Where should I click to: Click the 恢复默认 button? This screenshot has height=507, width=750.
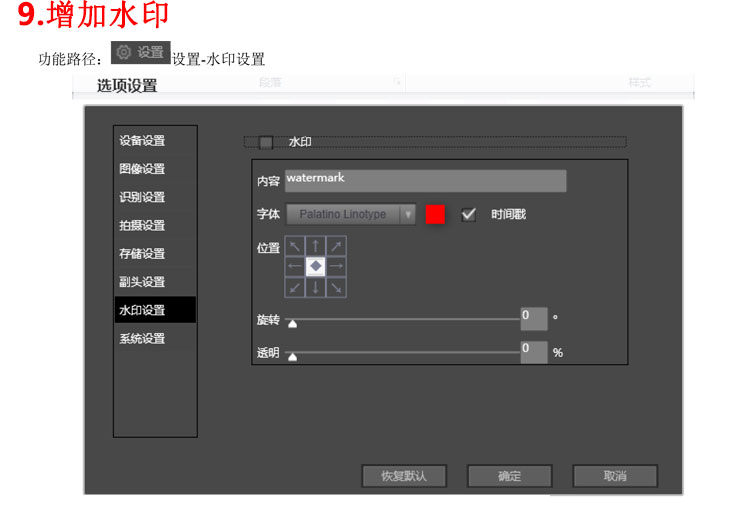coord(403,476)
